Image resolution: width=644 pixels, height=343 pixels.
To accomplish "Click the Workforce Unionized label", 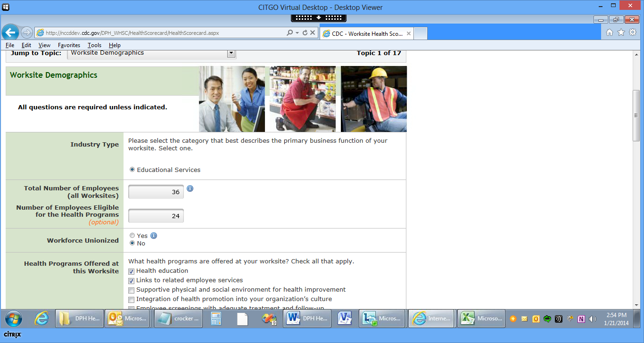I will pyautogui.click(x=83, y=241).
